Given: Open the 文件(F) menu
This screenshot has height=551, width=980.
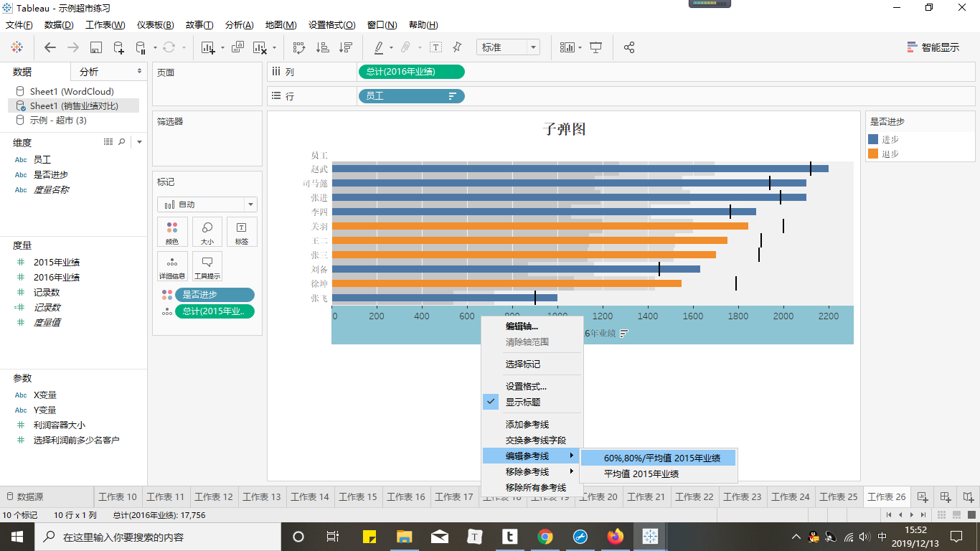Looking at the screenshot, I should [x=19, y=25].
